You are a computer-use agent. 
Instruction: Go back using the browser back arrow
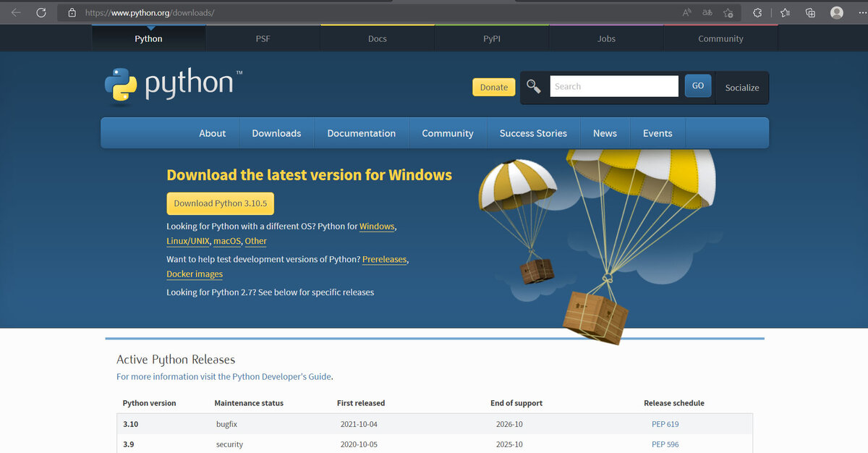click(16, 12)
